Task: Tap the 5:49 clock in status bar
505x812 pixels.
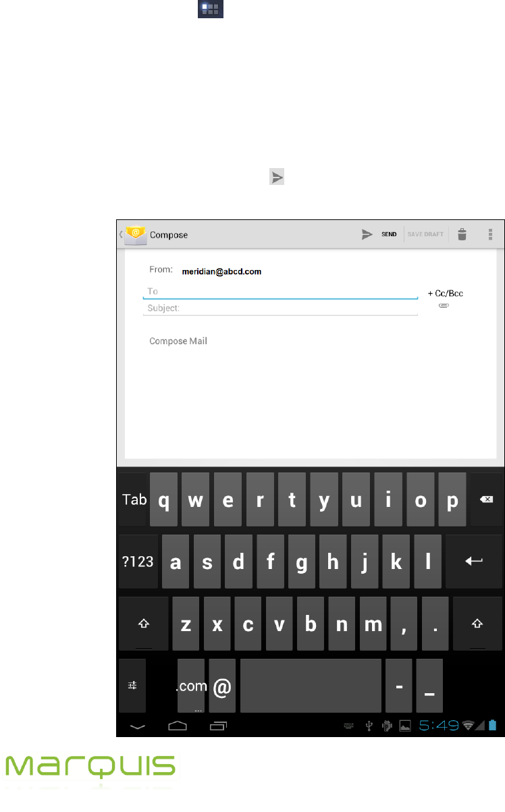Action: pos(439,726)
